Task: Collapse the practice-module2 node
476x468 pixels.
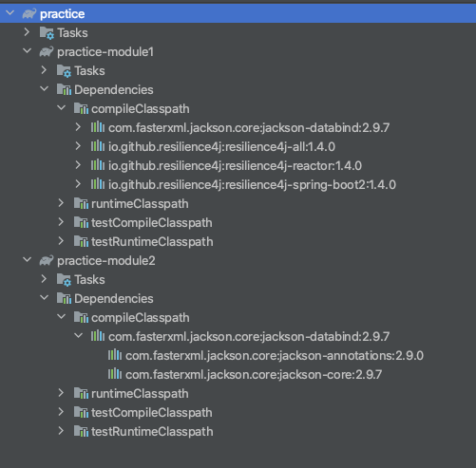Action: click(x=28, y=260)
